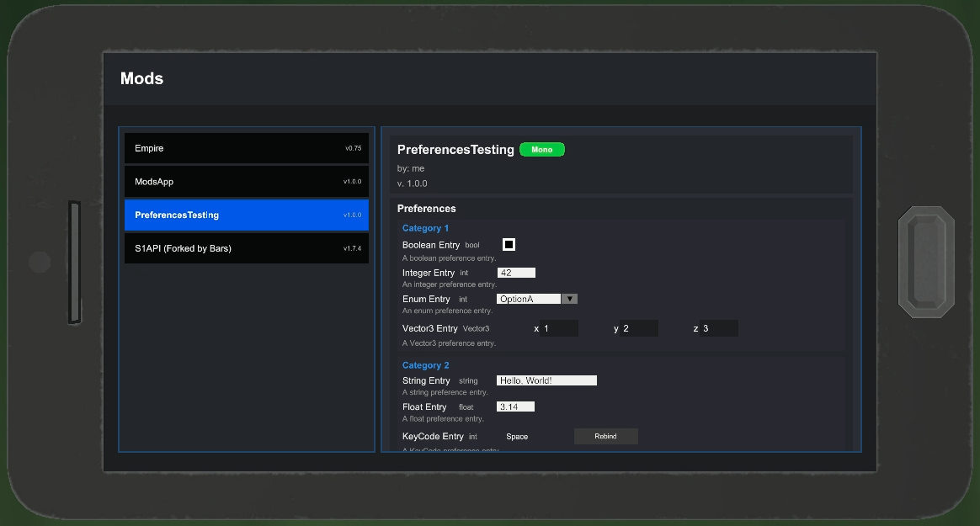Click the v0.75 version of Empire
This screenshot has height=526, width=980.
tap(353, 148)
